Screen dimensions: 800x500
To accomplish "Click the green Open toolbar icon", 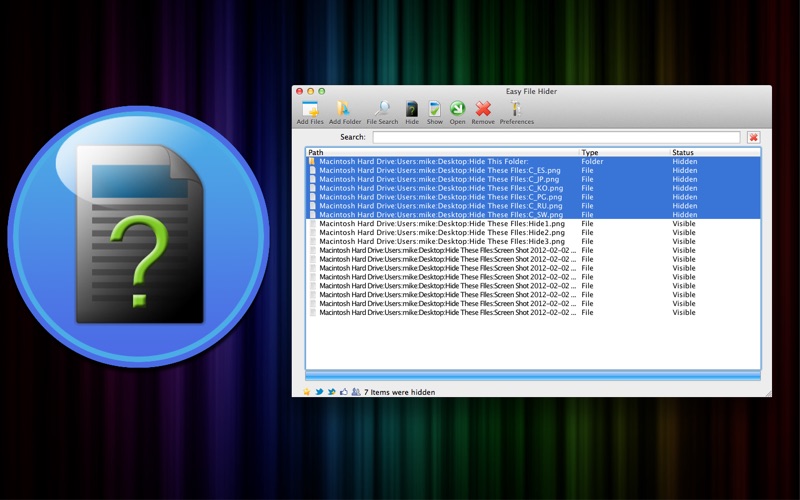I will coord(457,109).
